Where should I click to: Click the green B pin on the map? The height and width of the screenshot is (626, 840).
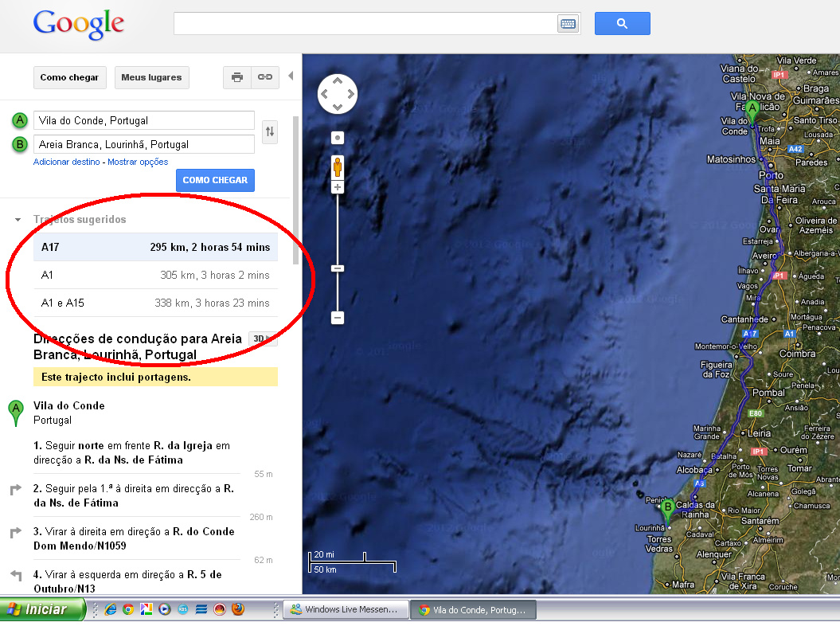tap(667, 510)
